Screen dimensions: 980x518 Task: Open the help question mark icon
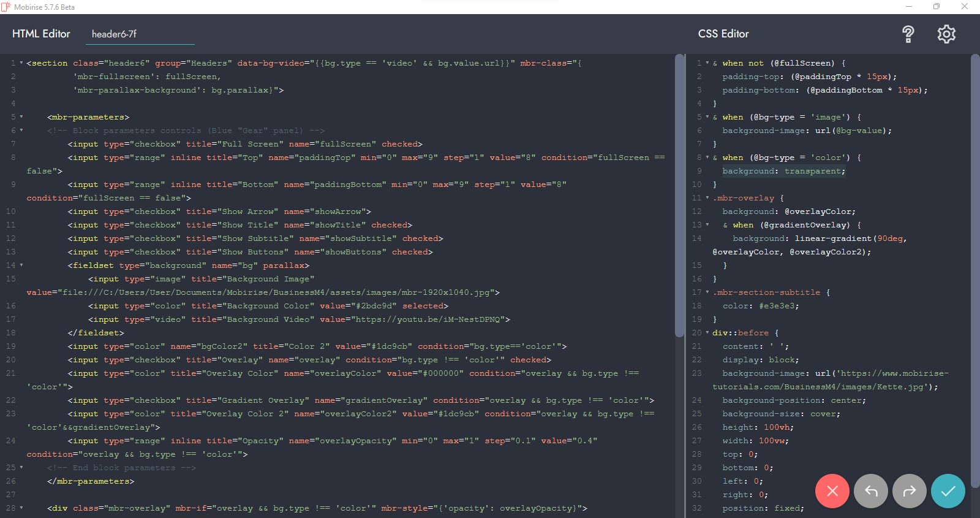[908, 34]
